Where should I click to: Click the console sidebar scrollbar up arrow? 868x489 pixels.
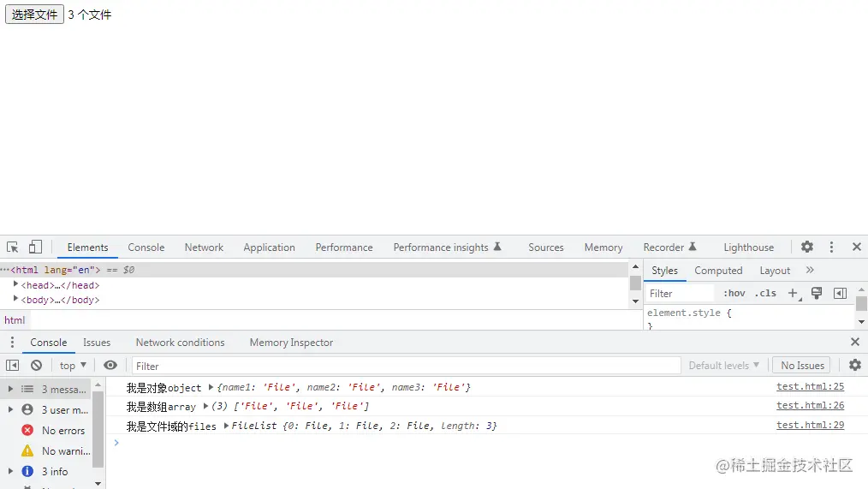coord(98,385)
